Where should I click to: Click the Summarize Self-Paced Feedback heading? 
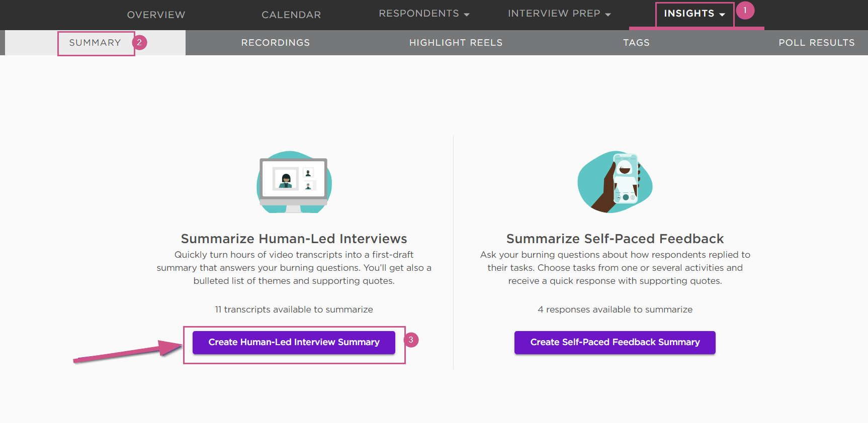point(615,239)
